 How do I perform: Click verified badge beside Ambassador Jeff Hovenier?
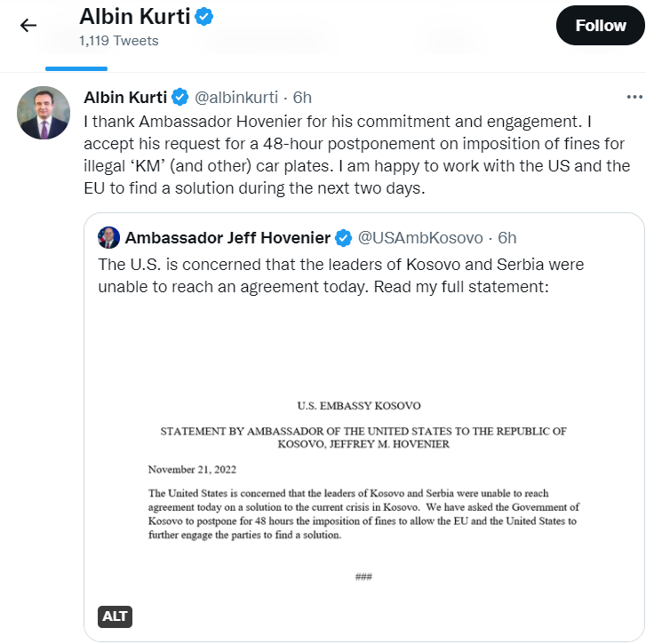click(344, 237)
